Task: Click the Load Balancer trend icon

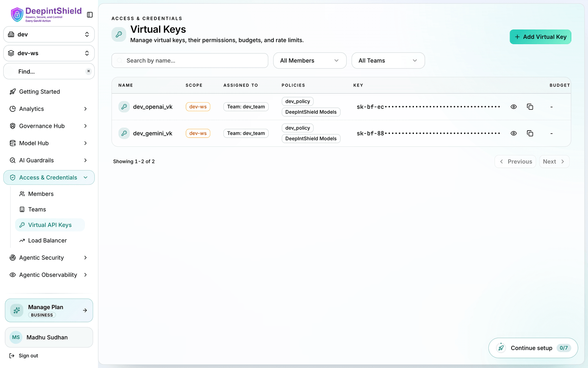Action: [22, 241]
